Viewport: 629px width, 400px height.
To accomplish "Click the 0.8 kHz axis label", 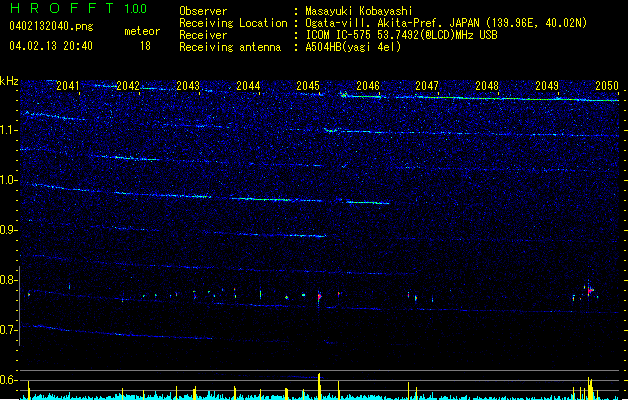I will point(9,280).
